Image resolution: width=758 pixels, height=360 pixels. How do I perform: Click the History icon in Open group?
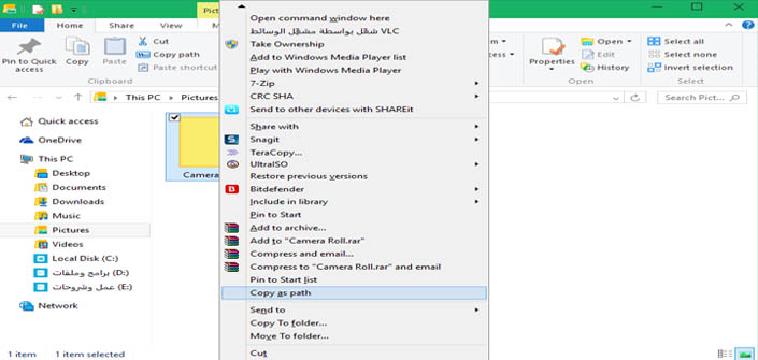[x=587, y=68]
